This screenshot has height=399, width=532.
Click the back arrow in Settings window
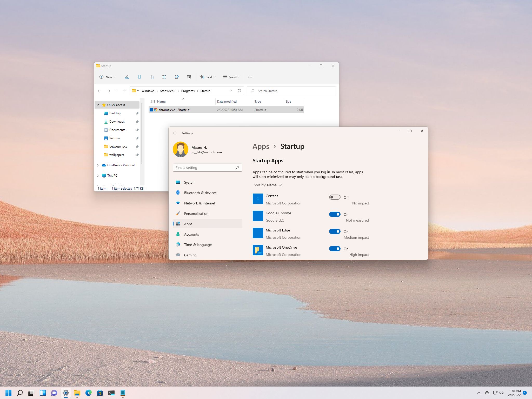[x=175, y=133]
